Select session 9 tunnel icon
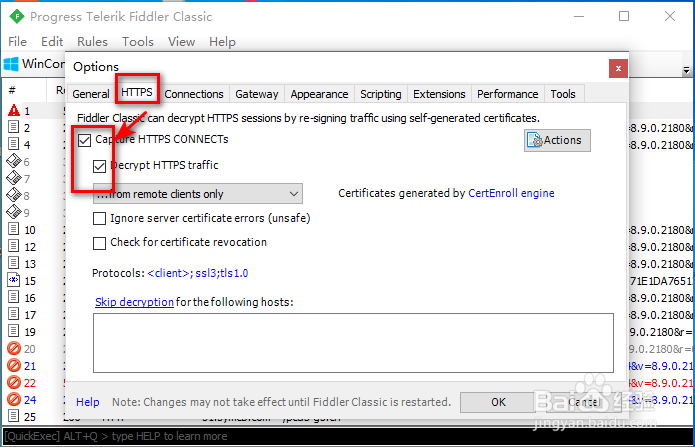695x447 pixels. click(14, 212)
